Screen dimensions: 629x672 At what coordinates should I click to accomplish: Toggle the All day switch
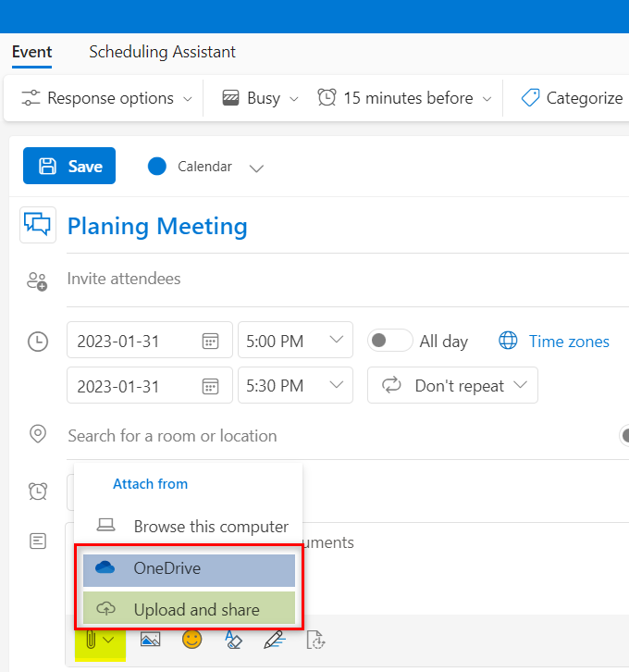coord(390,341)
